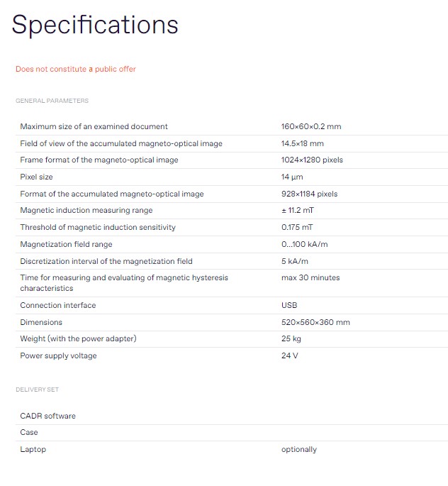
Task: Select the 'Magnetization field range' label
Action: point(66,244)
